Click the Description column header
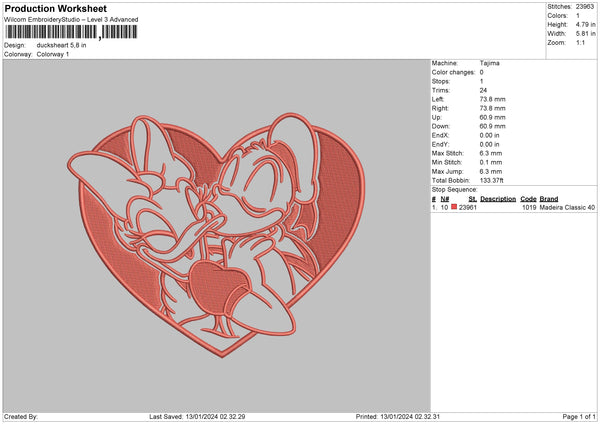Image resolution: width=600 pixels, height=424 pixels. click(497, 199)
